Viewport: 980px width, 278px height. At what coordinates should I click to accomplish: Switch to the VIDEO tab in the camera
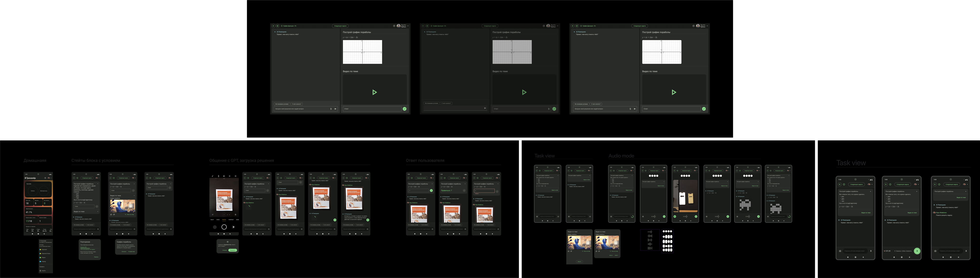[x=218, y=220]
